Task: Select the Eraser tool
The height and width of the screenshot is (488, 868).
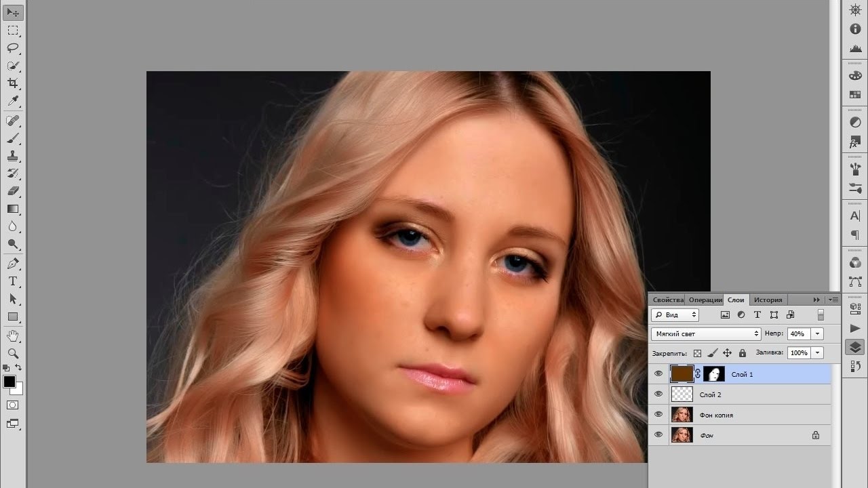Action: (x=13, y=191)
